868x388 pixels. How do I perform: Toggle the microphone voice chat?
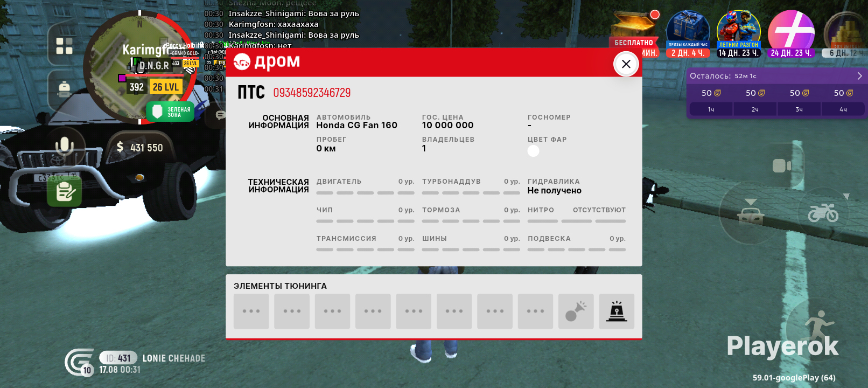click(65, 147)
